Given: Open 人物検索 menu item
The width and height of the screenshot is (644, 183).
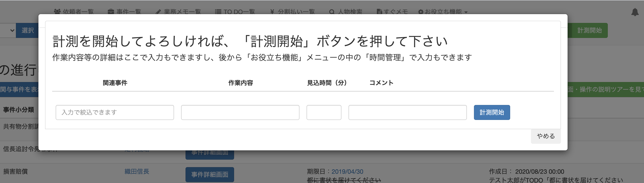Looking at the screenshot, I should (346, 11).
